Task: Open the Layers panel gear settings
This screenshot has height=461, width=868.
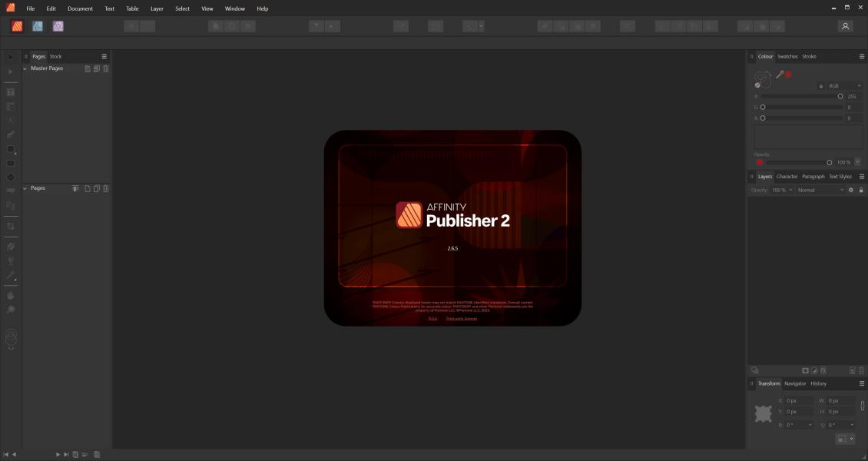Action: tap(850, 190)
